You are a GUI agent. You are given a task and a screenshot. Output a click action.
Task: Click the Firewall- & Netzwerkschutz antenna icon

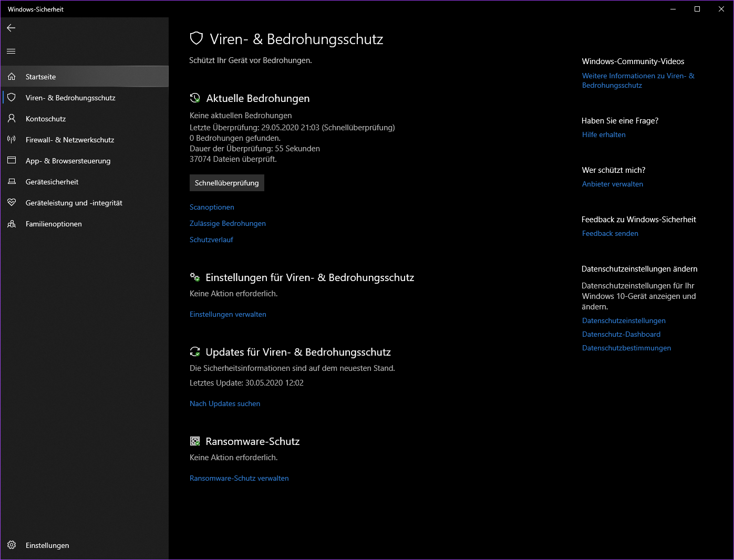pos(12,140)
